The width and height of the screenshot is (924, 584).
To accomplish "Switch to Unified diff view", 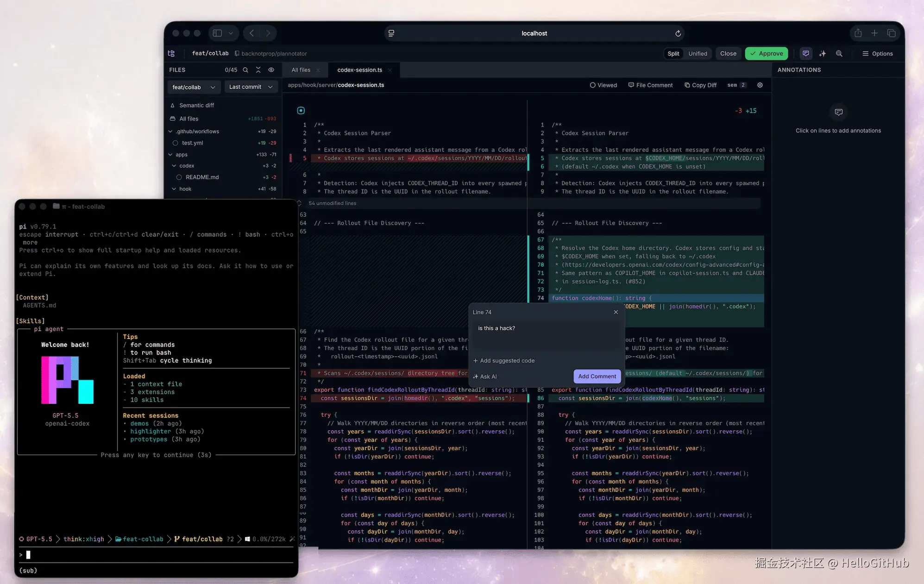I will pyautogui.click(x=698, y=54).
